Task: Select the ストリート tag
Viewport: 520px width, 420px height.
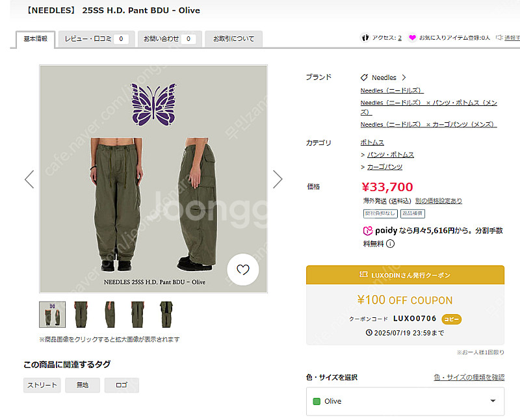Action: 41,385
